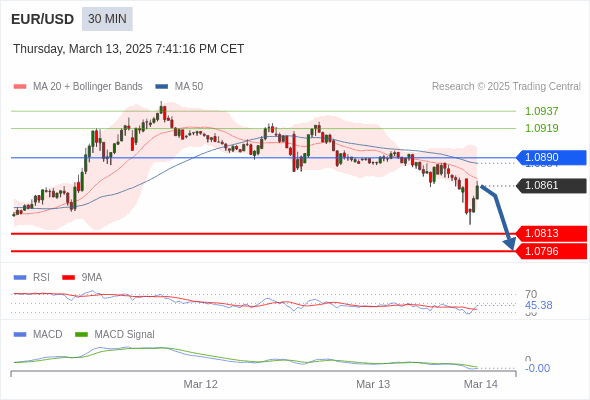Image resolution: width=590 pixels, height=400 pixels.
Task: Click the EUR/USD pair title
Action: (x=43, y=19)
